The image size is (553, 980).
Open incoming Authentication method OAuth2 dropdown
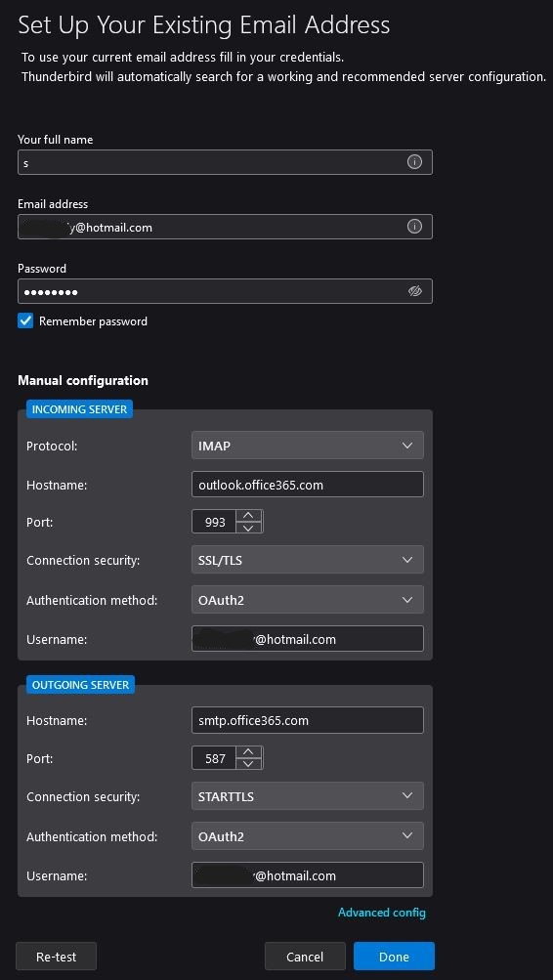pos(308,600)
